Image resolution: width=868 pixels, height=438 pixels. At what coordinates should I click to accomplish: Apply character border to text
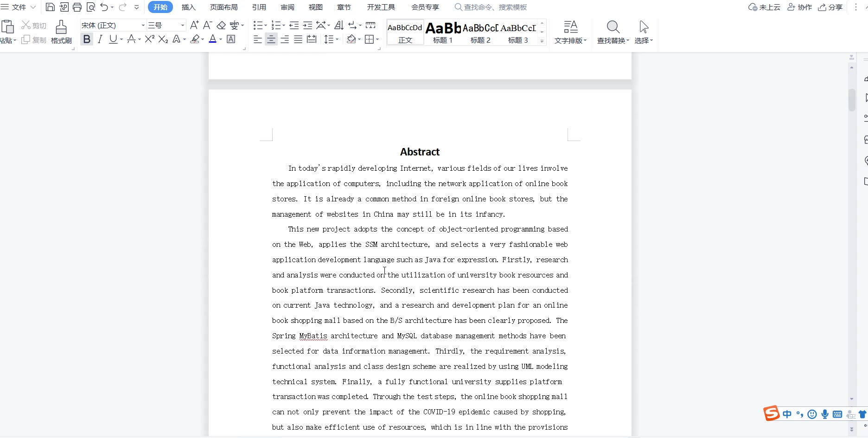[x=231, y=39]
